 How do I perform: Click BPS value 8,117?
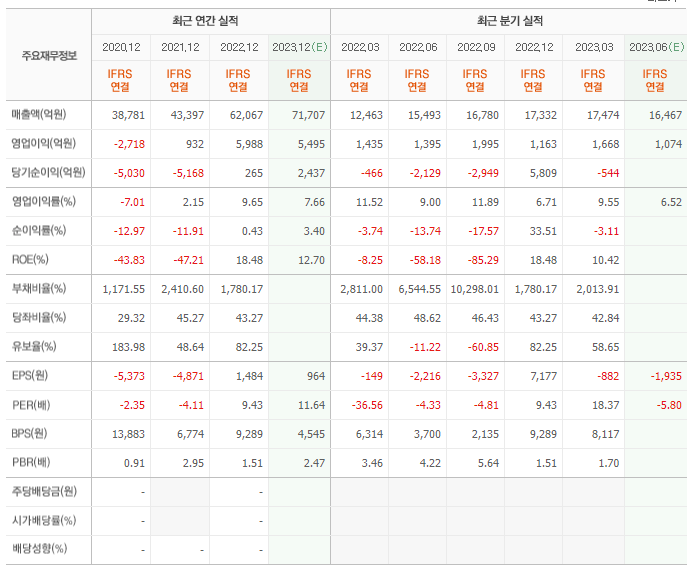click(x=605, y=434)
